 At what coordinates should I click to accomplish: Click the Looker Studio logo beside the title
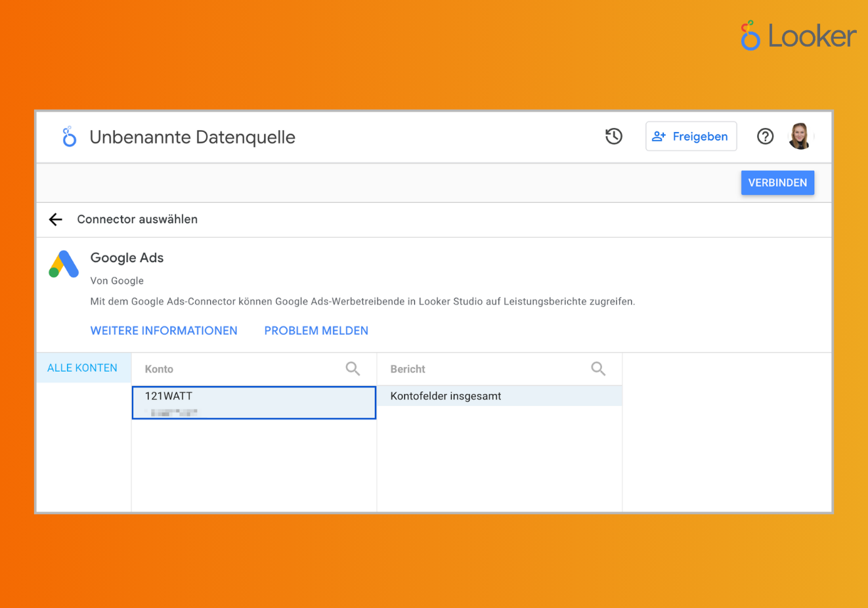[69, 137]
